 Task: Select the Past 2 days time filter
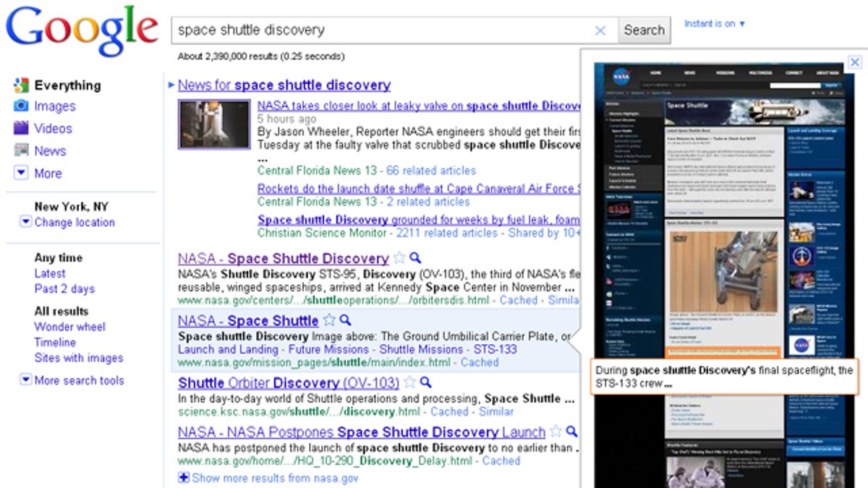point(64,289)
